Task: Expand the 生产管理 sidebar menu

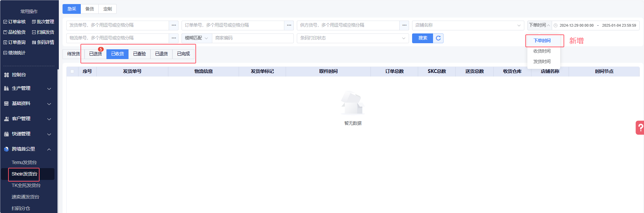Action: pyautogui.click(x=27, y=88)
